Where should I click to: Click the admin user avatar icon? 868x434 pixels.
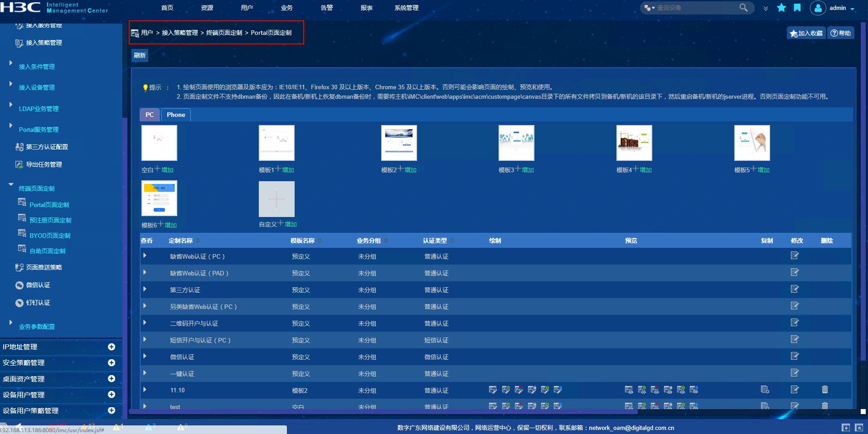818,8
